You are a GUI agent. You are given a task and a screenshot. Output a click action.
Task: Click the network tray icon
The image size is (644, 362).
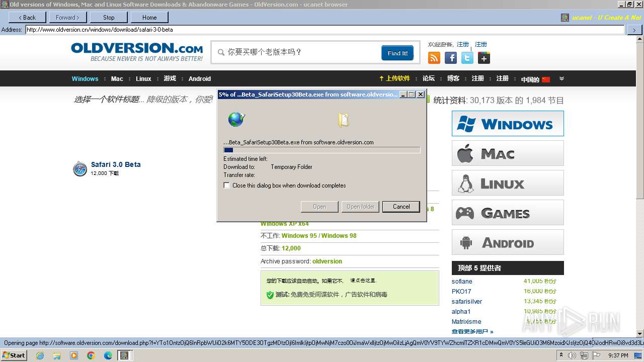[584, 355]
